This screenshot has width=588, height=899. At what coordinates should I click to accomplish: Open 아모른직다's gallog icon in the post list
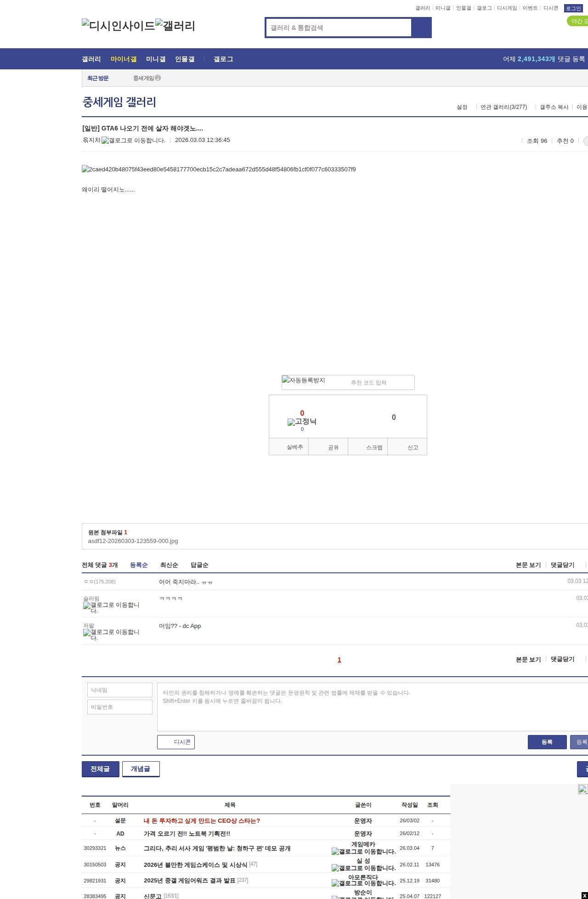coord(364,883)
